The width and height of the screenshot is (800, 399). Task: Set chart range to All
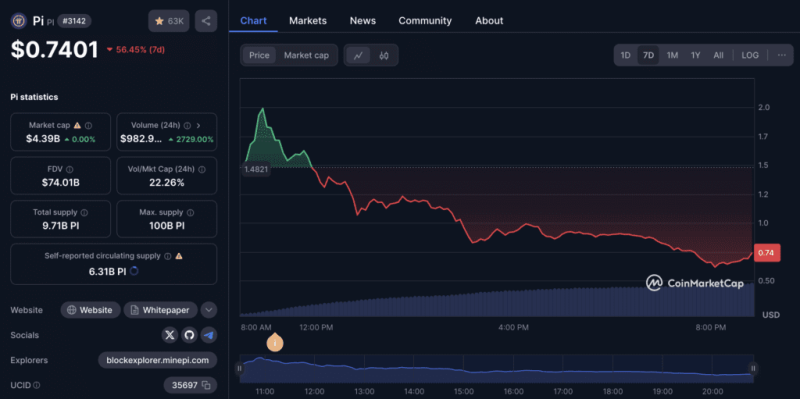[718, 55]
